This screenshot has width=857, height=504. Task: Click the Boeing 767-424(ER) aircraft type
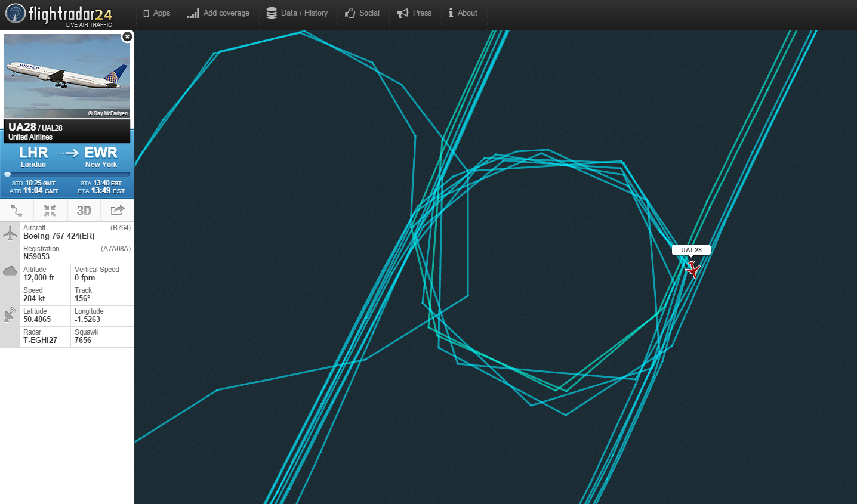click(58, 236)
